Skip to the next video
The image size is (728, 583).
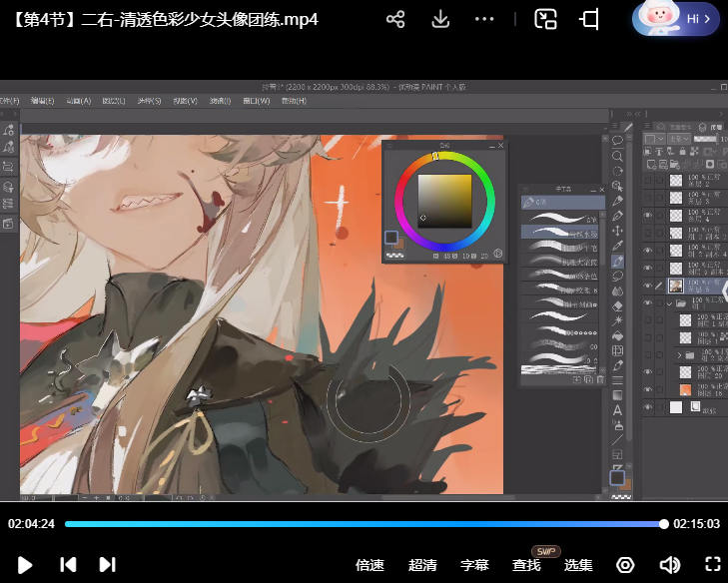(x=107, y=564)
